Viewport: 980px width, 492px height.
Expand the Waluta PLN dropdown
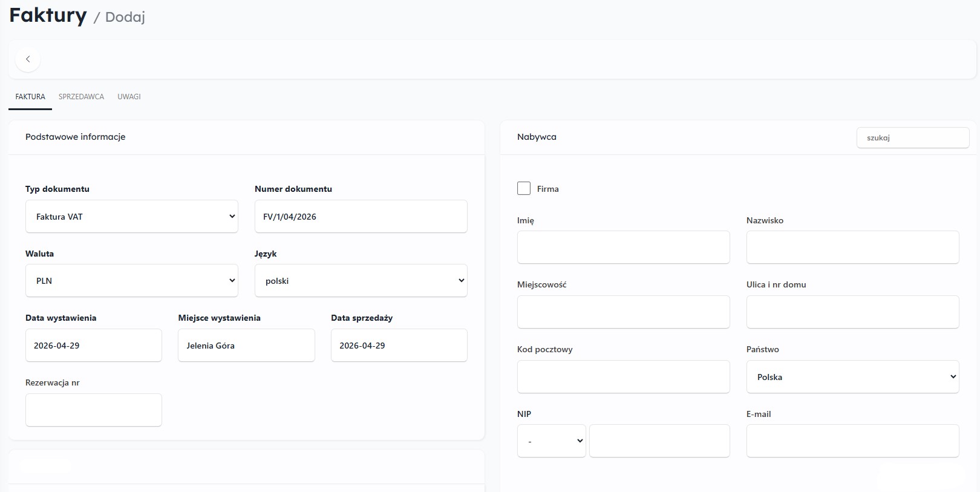tap(132, 281)
